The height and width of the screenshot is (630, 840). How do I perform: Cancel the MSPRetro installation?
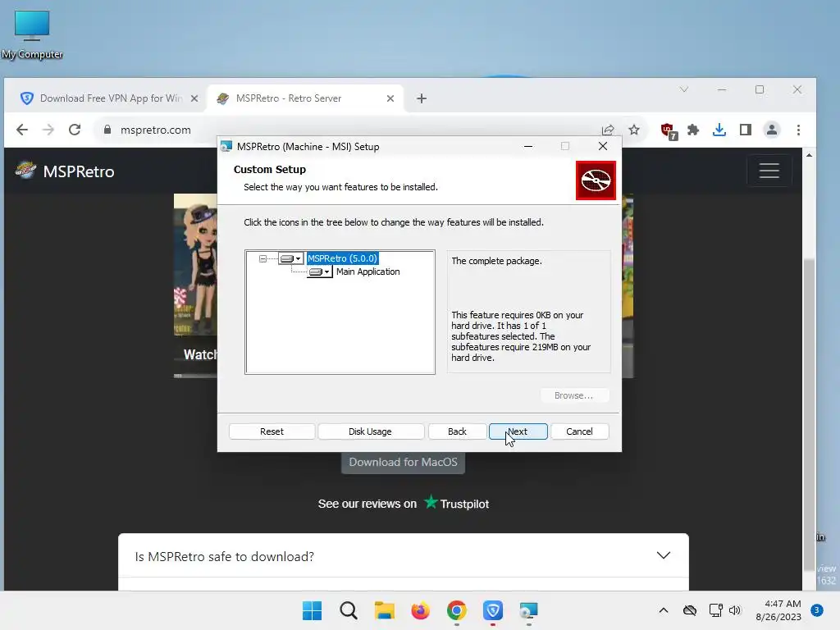(x=579, y=431)
